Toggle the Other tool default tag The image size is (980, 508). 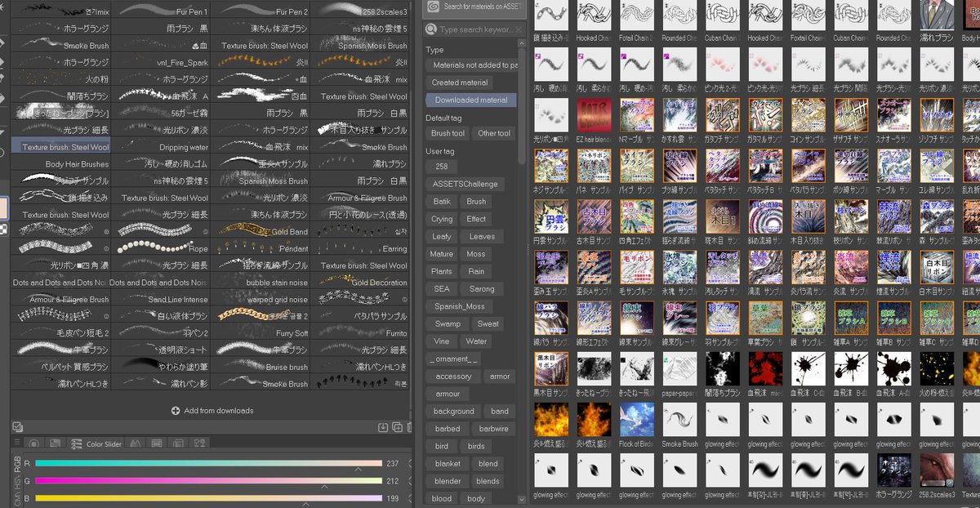pos(494,133)
